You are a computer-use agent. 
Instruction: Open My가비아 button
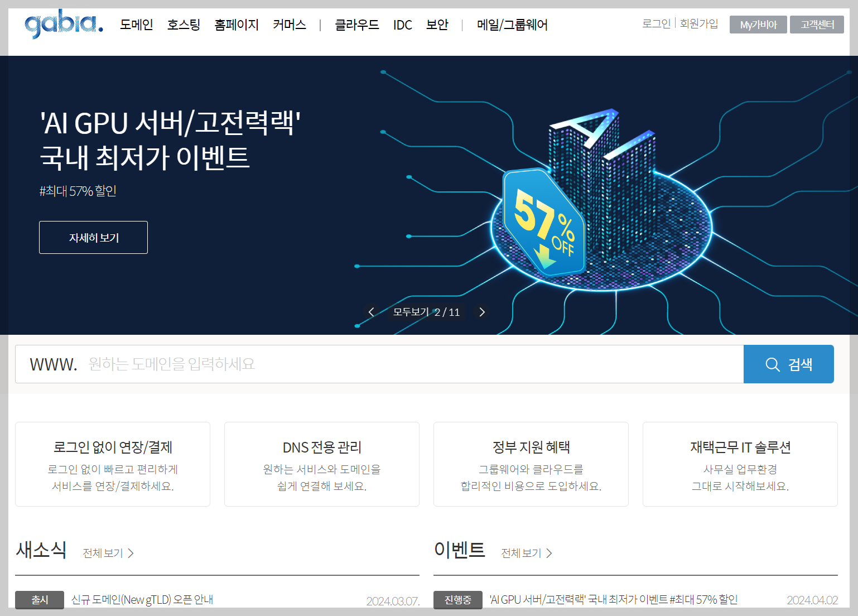click(758, 25)
